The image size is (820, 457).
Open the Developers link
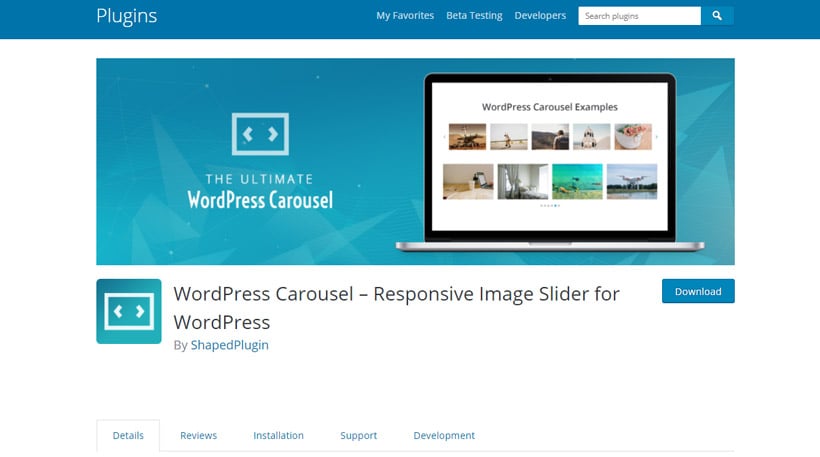click(540, 16)
